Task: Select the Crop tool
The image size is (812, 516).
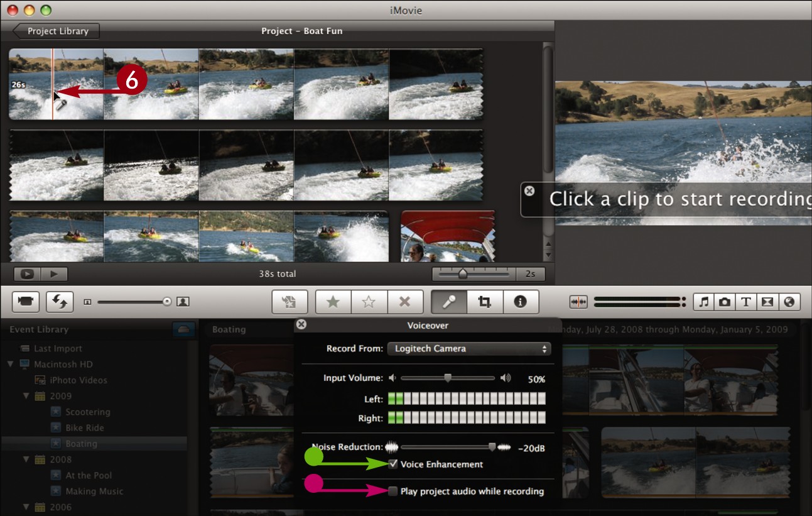Action: point(484,302)
